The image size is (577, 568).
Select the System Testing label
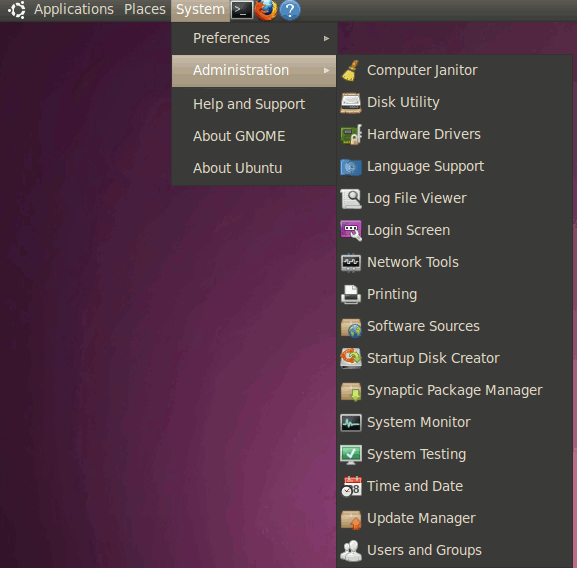(x=417, y=455)
